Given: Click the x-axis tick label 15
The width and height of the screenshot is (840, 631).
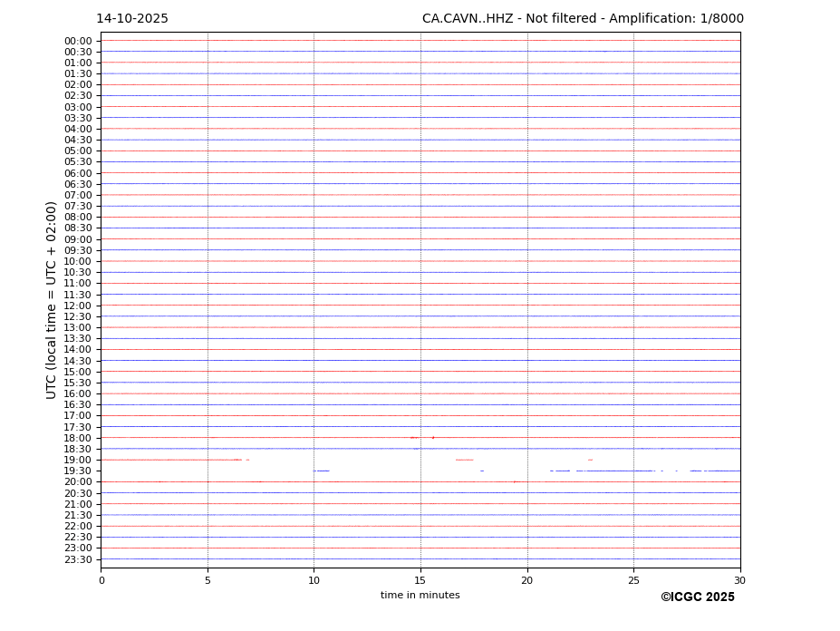Looking at the screenshot, I should 420,581.
